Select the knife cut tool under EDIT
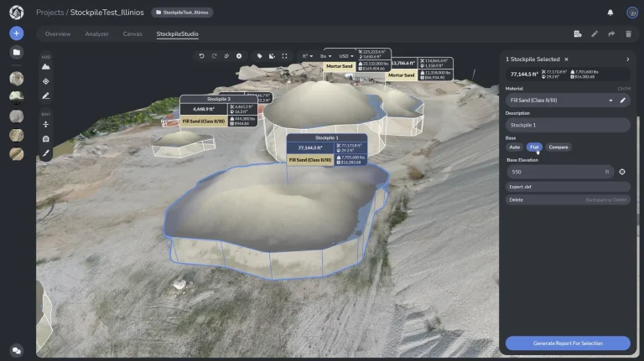This screenshot has height=361, width=644. click(45, 153)
